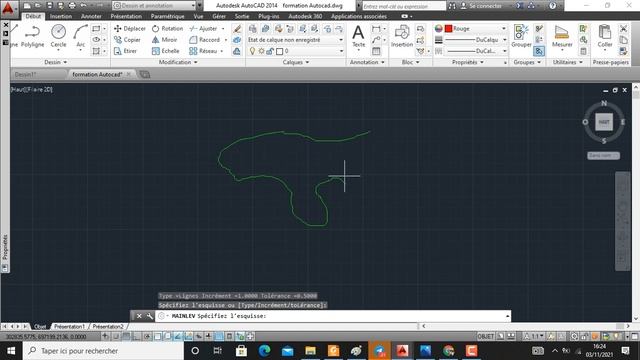
Task: Click the Effacer (eraser) icon in Modification
Action: click(237, 29)
